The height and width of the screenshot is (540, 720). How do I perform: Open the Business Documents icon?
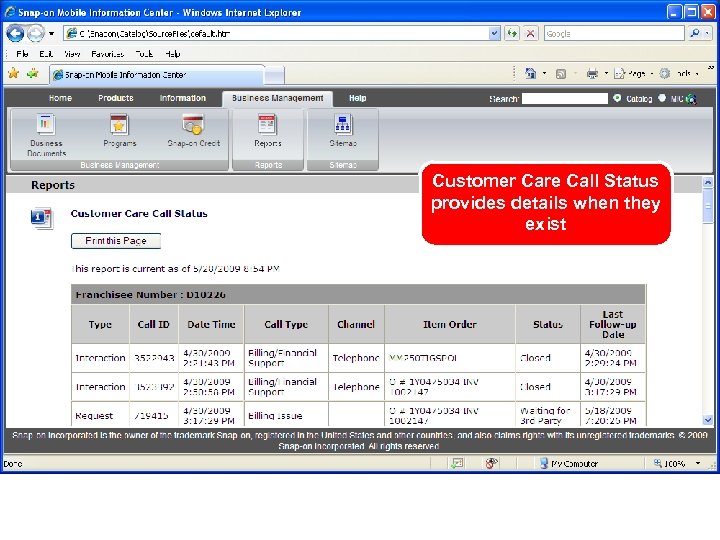coord(46,134)
